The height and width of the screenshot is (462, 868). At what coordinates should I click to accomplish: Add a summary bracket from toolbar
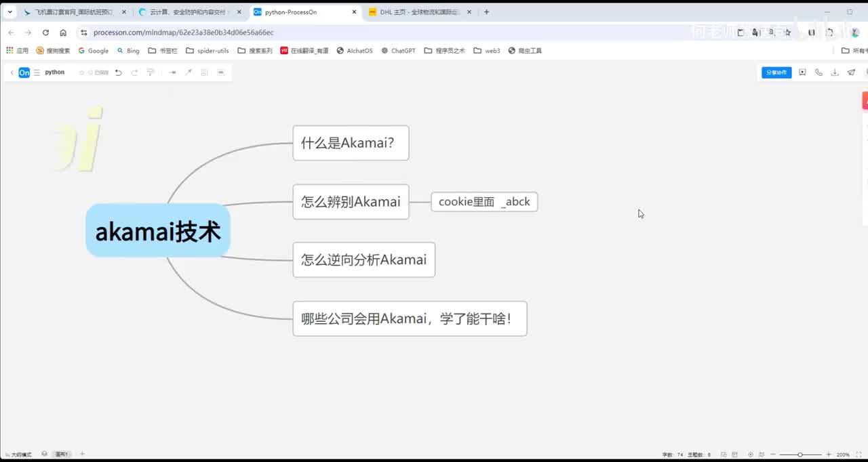pyautogui.click(x=204, y=72)
